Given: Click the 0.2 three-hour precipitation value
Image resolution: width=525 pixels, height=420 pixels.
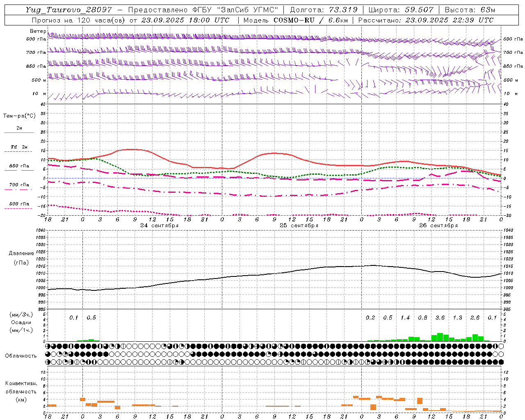Looking at the screenshot, I should click(370, 318).
